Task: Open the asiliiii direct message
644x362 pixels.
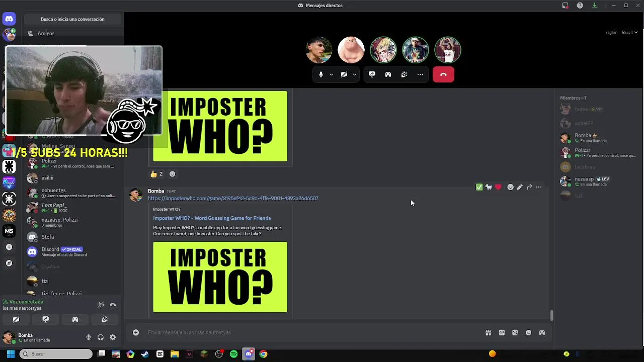Action: coord(73,178)
